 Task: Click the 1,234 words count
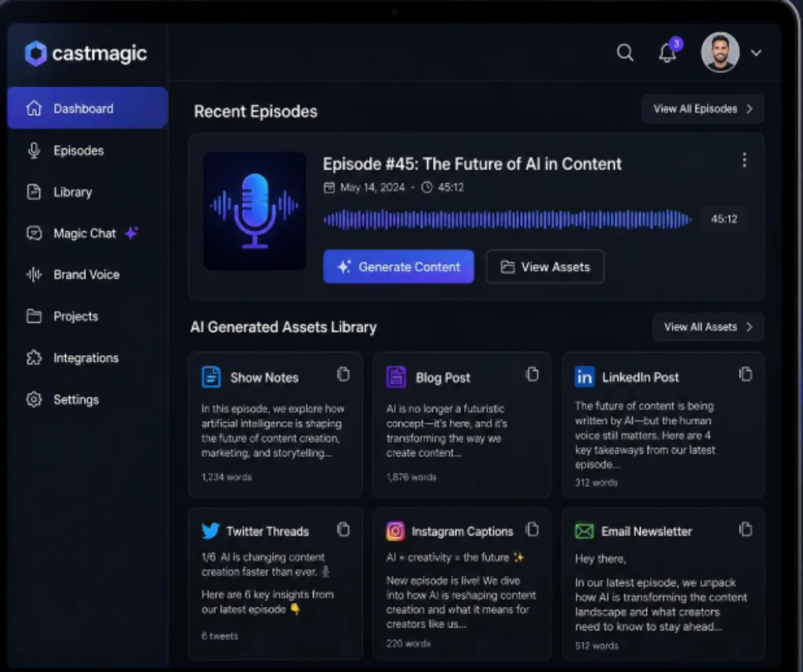(x=227, y=477)
